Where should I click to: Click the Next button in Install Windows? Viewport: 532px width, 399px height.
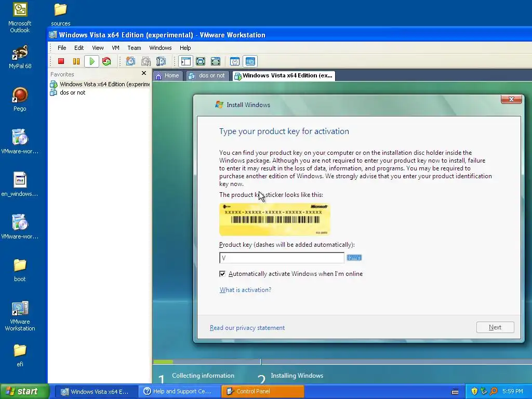click(x=495, y=327)
